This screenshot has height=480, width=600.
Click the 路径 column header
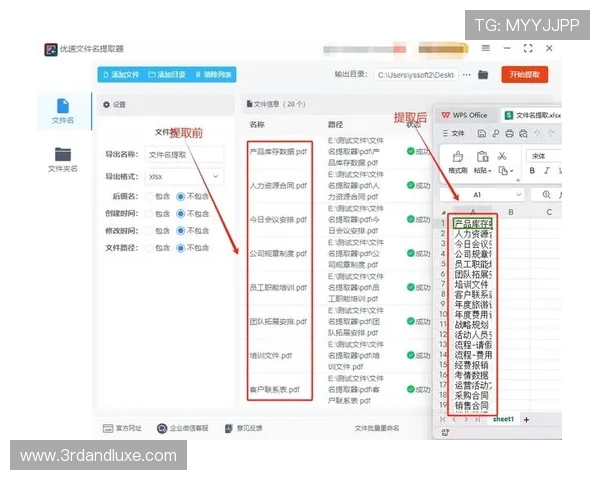(335, 124)
